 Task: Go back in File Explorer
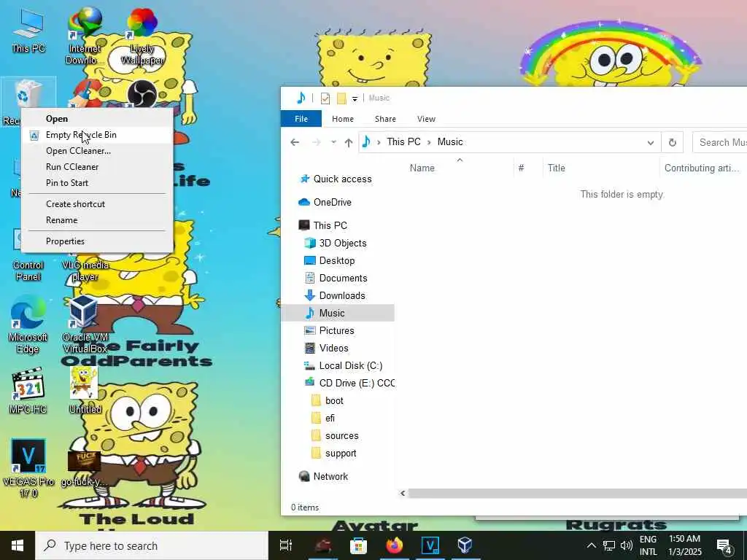tap(295, 142)
